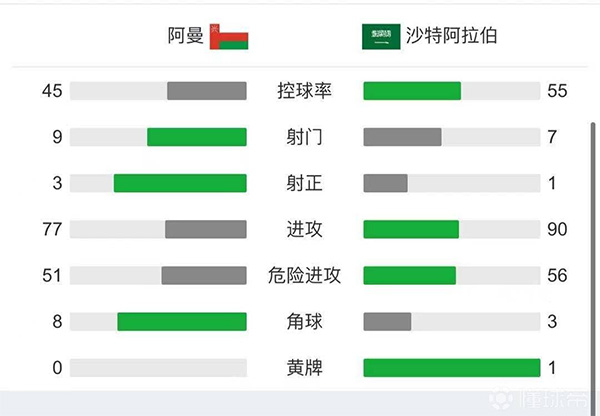Click Oman's possession value 45
Image resolution: width=600 pixels, height=416 pixels.
pyautogui.click(x=52, y=91)
